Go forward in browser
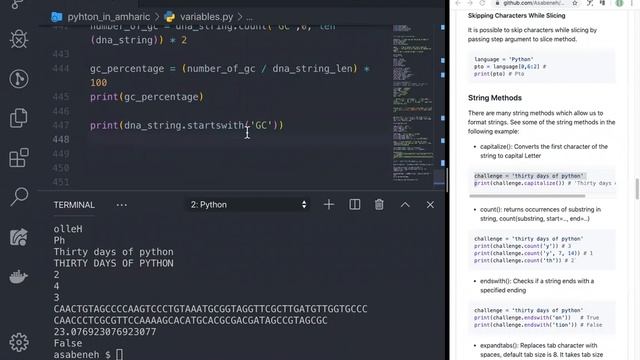640x360 pixels. pos(470,3)
